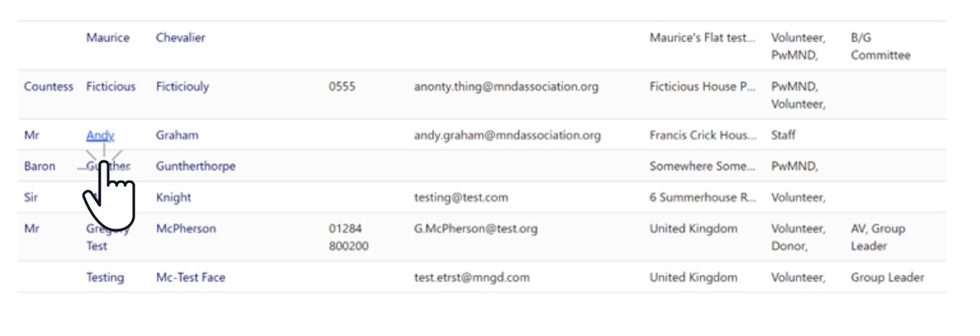This screenshot has height=336, width=980.
Task: Select the B/G Committee role cell
Action: [x=880, y=46]
